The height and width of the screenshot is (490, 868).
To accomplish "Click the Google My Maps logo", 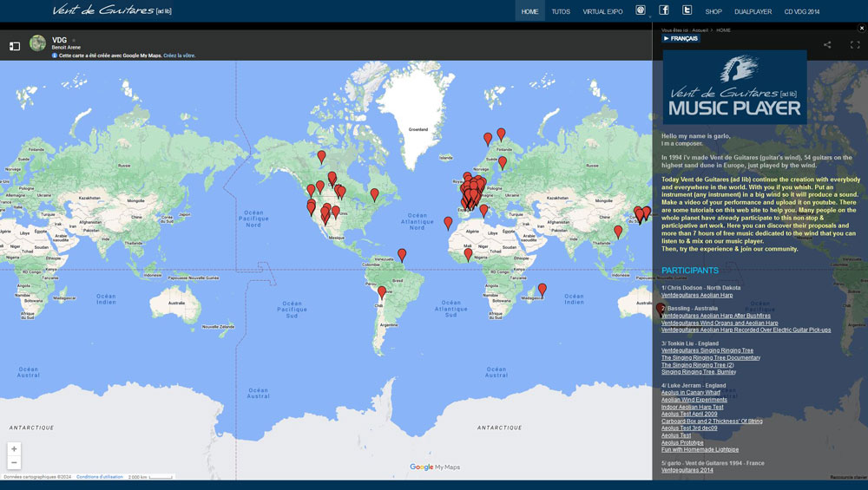I will (435, 467).
